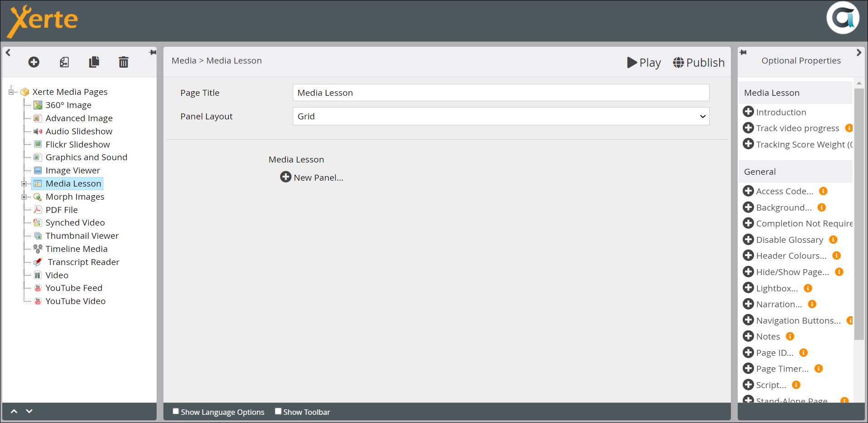Select Synched Video in the page tree
The width and height of the screenshot is (868, 423).
(x=75, y=223)
